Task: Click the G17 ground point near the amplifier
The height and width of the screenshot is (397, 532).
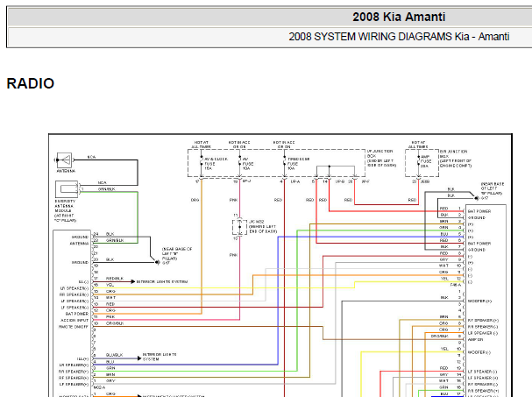Action: coord(477,198)
